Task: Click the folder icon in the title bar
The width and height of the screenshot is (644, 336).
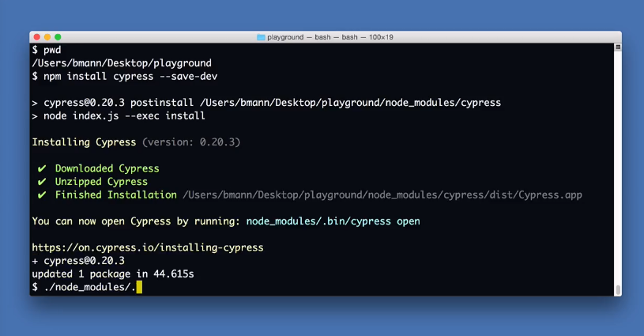Action: (261, 37)
